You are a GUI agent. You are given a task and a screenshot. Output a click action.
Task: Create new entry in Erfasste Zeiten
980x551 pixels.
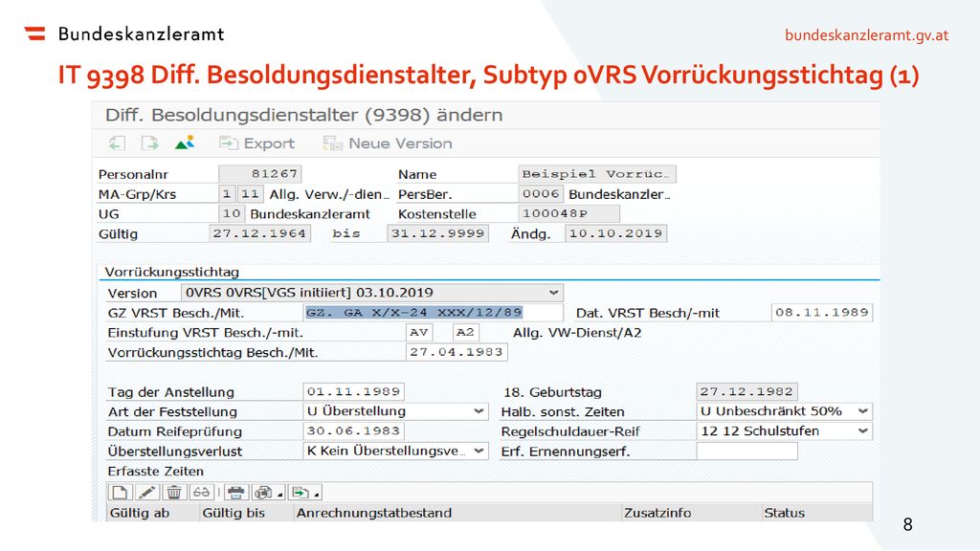[x=120, y=493]
